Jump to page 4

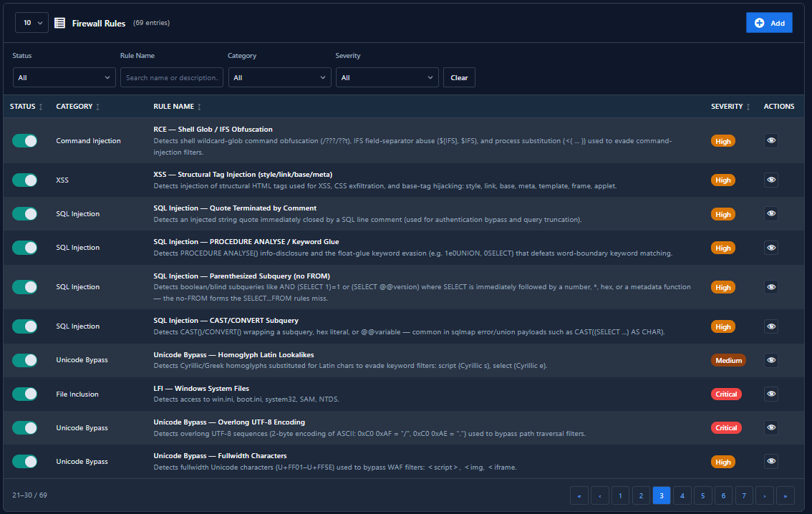[682, 495]
